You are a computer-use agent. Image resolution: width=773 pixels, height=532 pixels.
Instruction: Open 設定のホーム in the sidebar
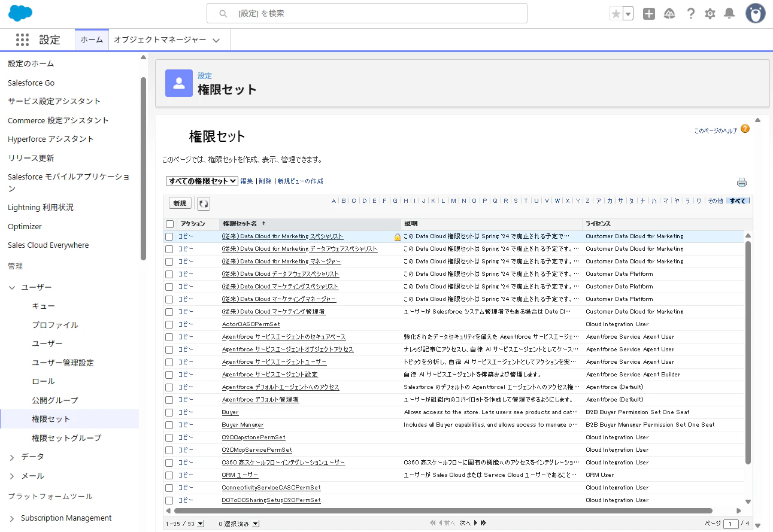31,63
